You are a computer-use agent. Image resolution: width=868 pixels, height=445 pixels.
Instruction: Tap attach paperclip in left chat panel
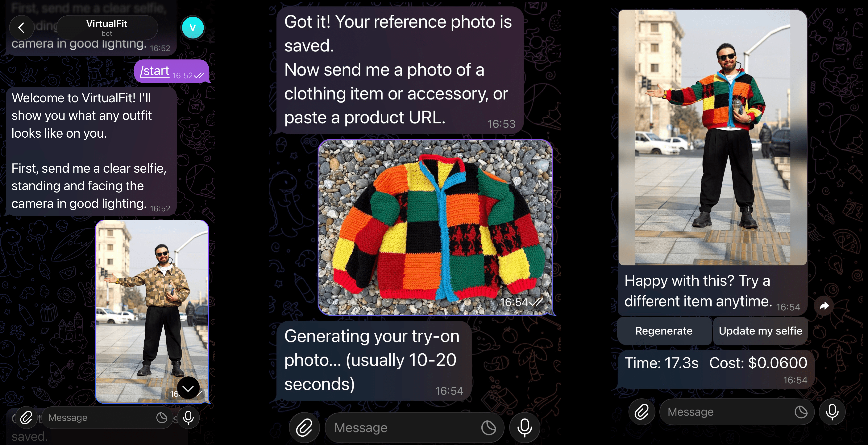coord(26,418)
